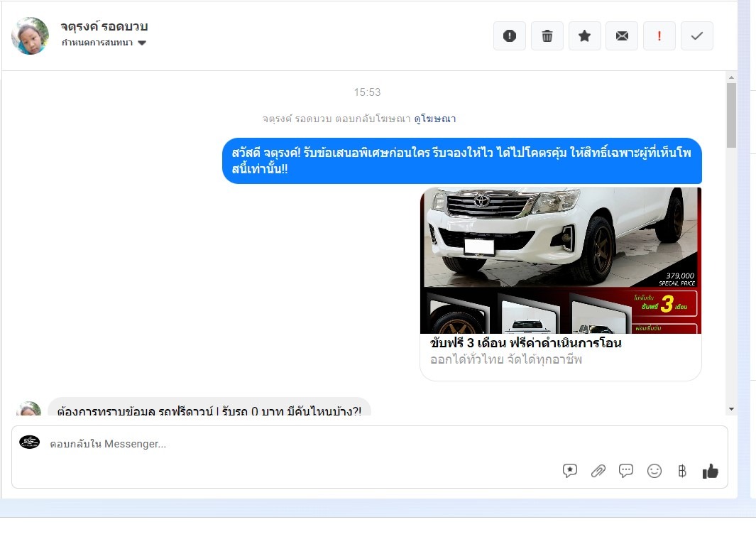The width and height of the screenshot is (756, 549).
Task: Click the paperclip attach file icon
Action: click(598, 471)
